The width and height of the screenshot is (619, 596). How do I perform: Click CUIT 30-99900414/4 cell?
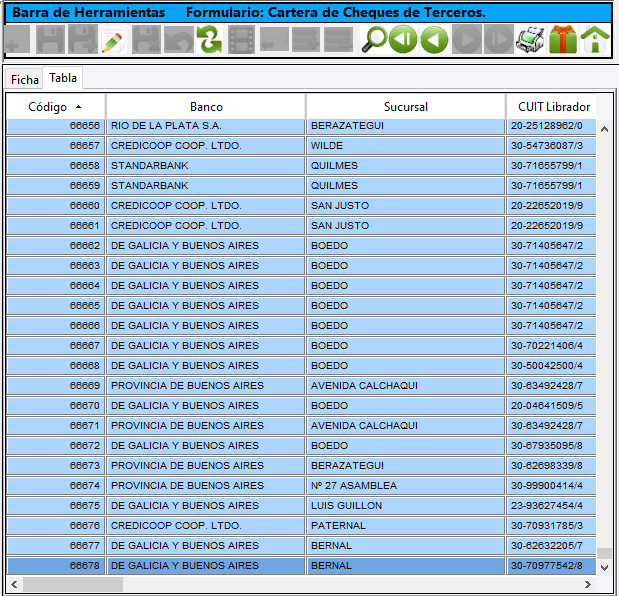pyautogui.click(x=551, y=485)
